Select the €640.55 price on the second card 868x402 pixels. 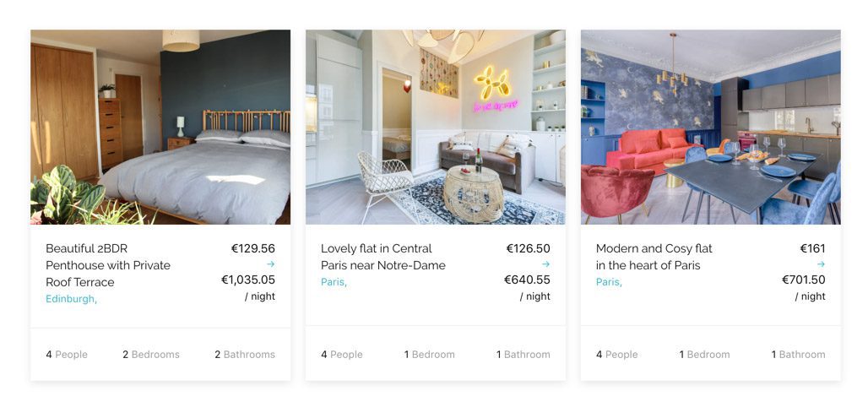[x=527, y=280]
